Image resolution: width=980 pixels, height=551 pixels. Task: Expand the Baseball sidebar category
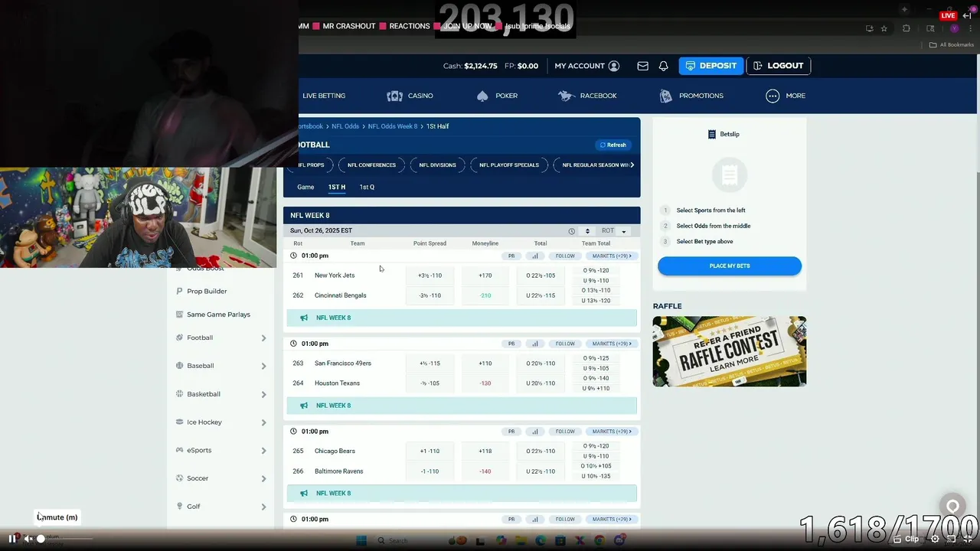point(263,366)
